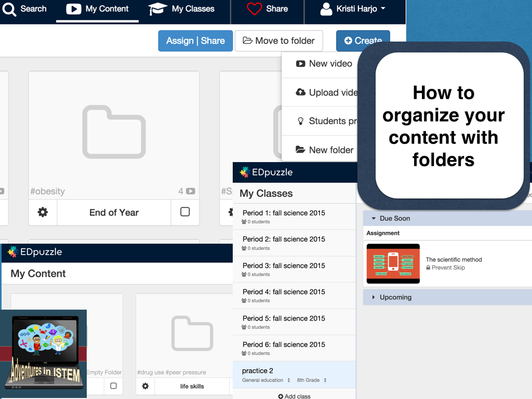Open 8th Grade level dropdown
Image resolution: width=532 pixels, height=399 pixels.
[312, 380]
